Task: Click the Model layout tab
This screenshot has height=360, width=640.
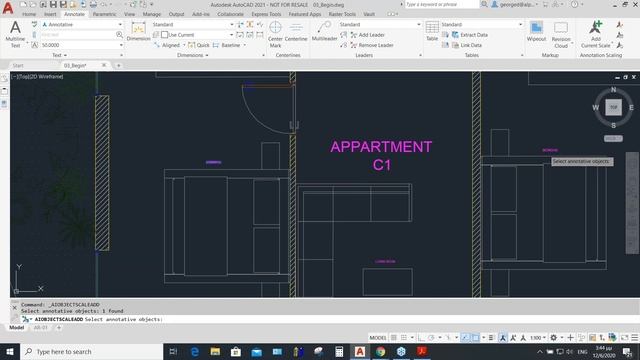Action: click(17, 327)
